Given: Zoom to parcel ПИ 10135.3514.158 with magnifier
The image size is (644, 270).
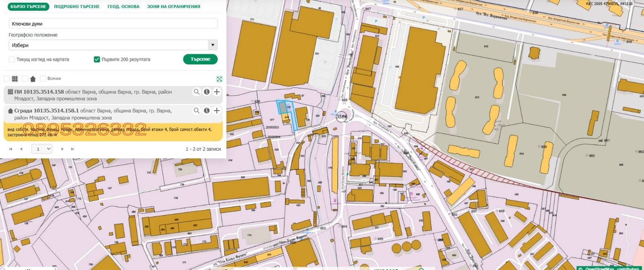Looking at the screenshot, I should (x=196, y=92).
